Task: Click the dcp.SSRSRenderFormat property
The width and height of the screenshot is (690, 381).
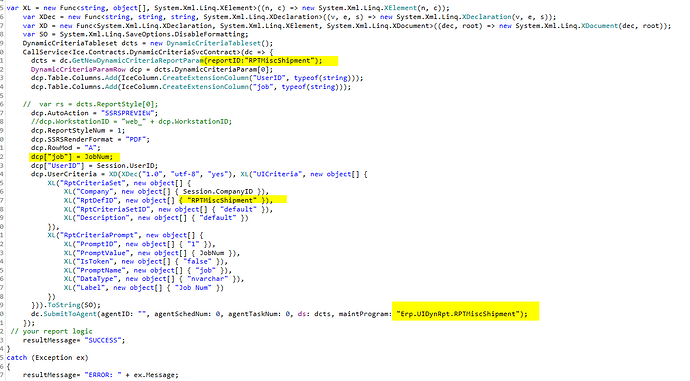Action: click(x=72, y=139)
